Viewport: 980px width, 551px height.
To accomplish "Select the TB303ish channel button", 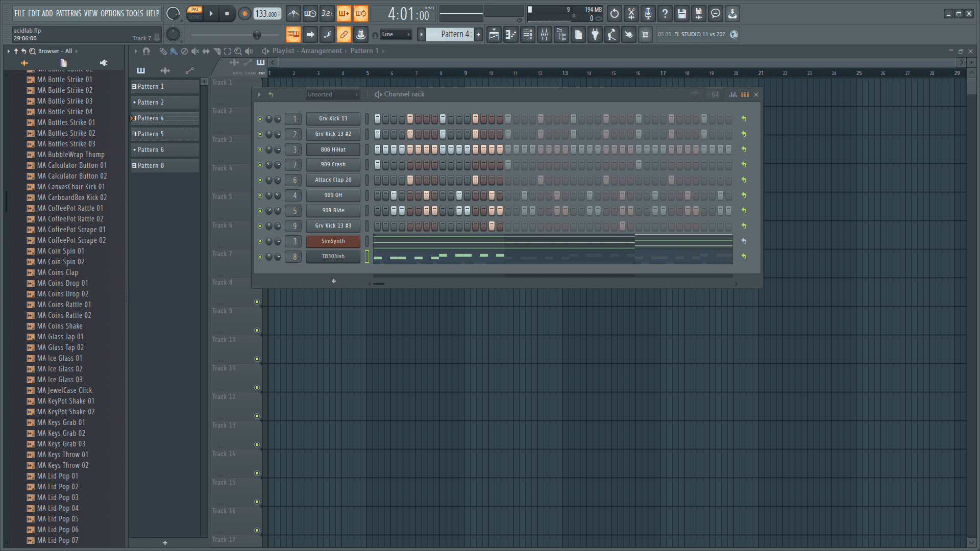I will click(333, 257).
